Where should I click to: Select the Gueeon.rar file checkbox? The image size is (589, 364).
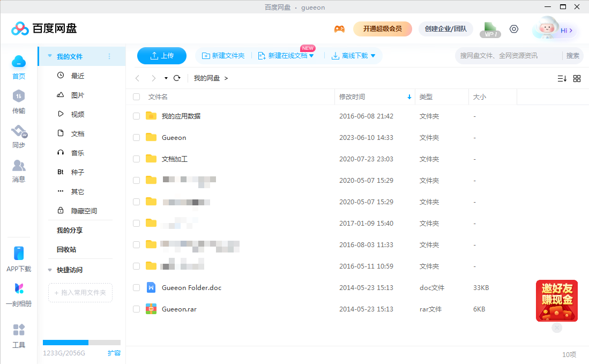pos(136,309)
